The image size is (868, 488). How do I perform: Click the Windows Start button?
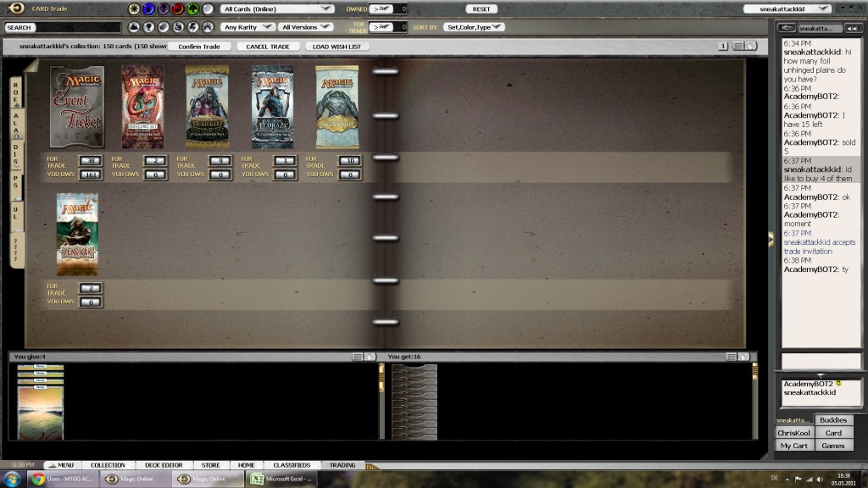[x=12, y=479]
